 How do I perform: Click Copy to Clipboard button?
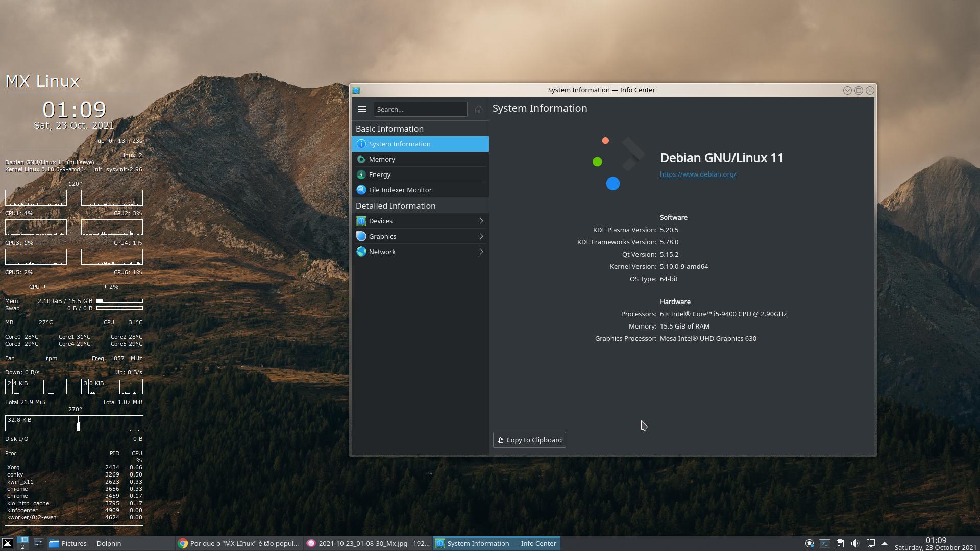[x=529, y=440]
